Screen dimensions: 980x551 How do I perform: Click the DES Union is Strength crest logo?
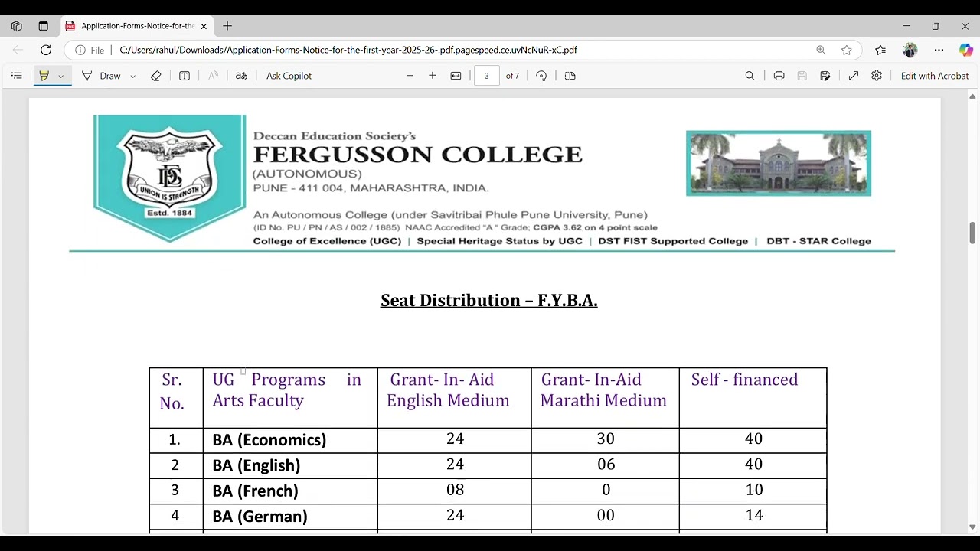tap(169, 178)
